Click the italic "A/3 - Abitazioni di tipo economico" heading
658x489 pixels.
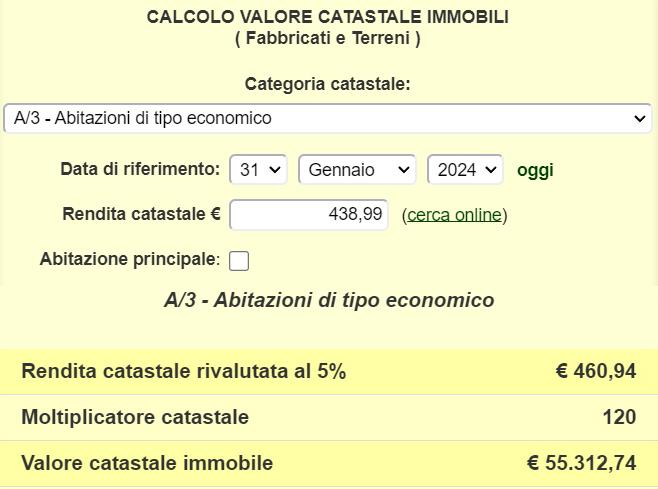pyautogui.click(x=329, y=300)
